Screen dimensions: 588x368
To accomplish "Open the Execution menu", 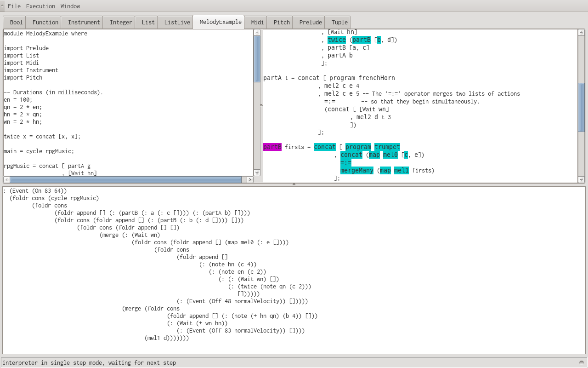I will tap(40, 6).
